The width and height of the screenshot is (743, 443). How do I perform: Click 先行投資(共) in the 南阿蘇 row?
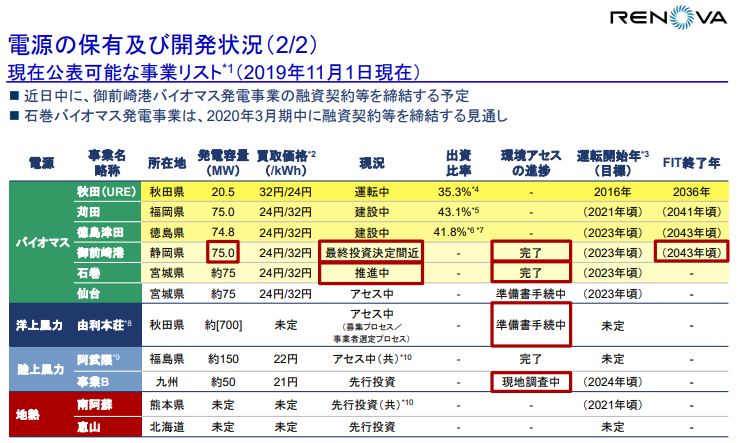click(372, 405)
